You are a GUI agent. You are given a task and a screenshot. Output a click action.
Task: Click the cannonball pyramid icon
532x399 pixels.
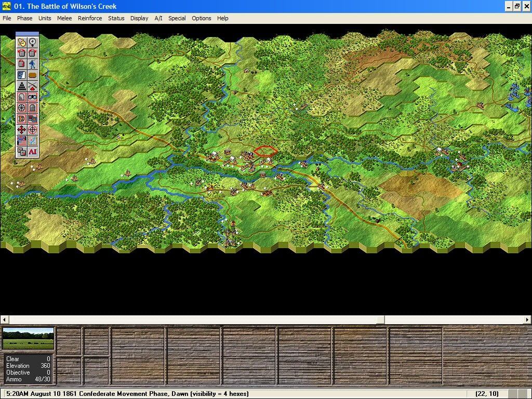[x=21, y=86]
